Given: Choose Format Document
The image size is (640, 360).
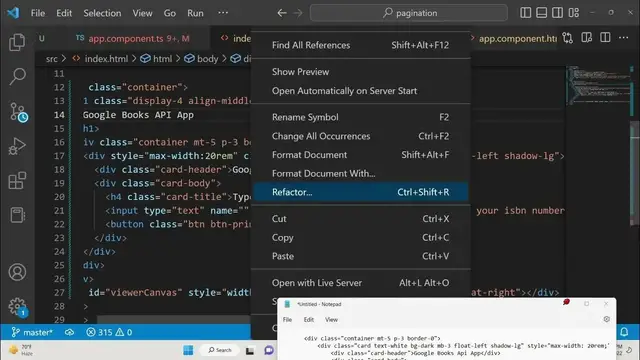Looking at the screenshot, I should pos(360,155).
